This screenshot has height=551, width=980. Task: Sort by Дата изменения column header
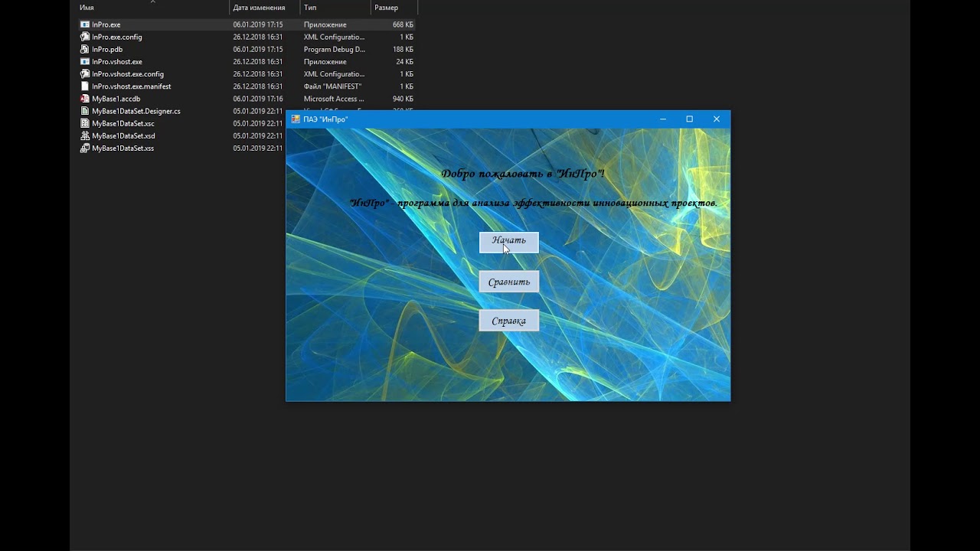(259, 8)
